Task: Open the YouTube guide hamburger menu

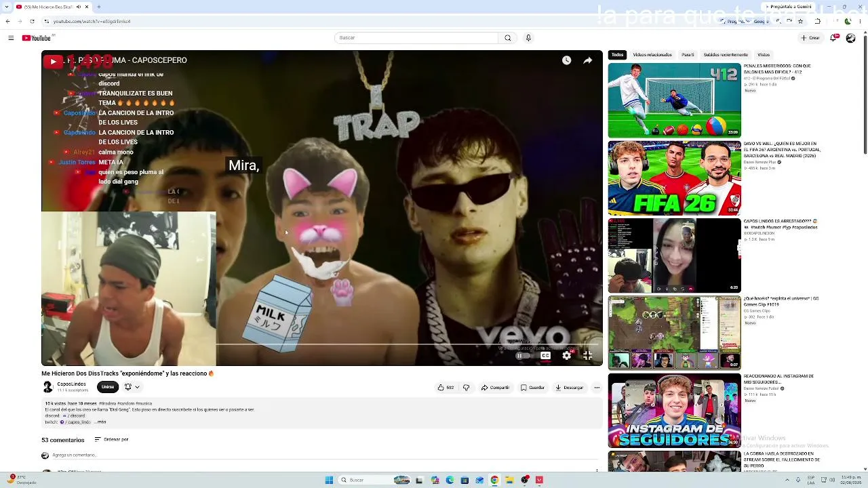Action: pyautogui.click(x=11, y=38)
